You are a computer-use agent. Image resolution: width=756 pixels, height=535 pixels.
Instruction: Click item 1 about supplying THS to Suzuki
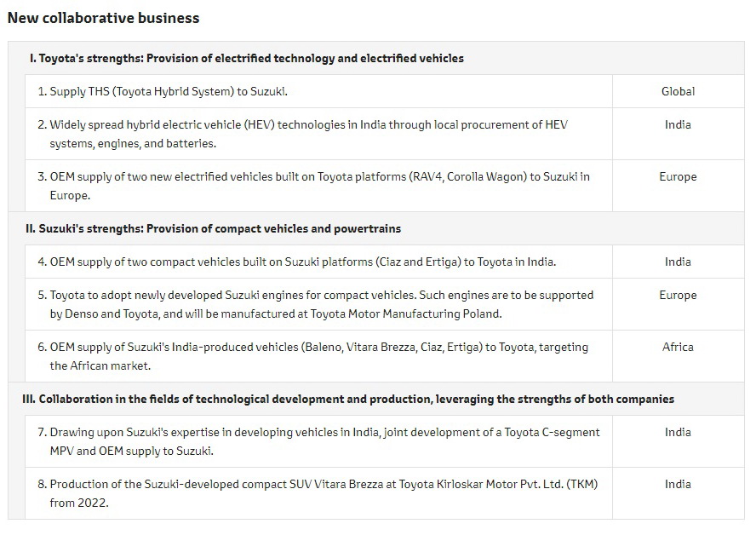click(175, 91)
